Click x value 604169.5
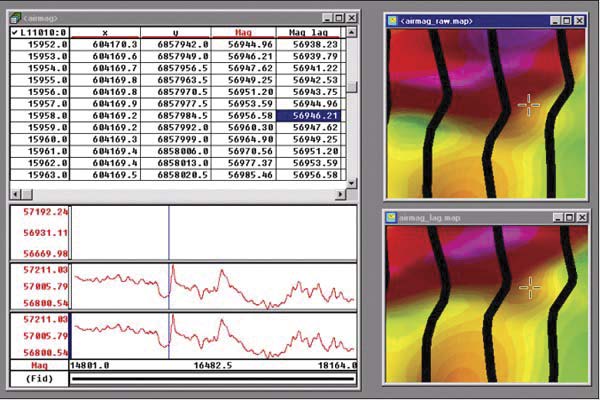Viewport: 600px width, 400px height. [114, 175]
